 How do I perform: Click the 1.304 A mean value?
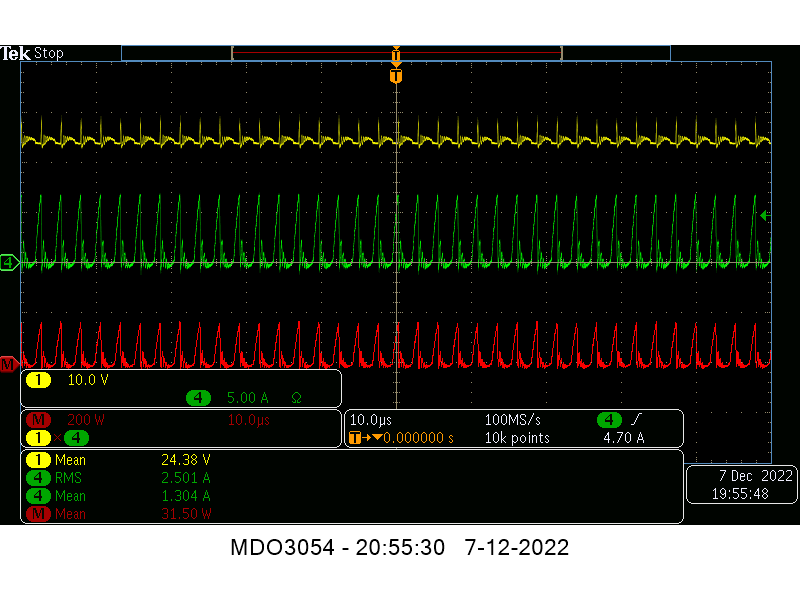[x=186, y=496]
